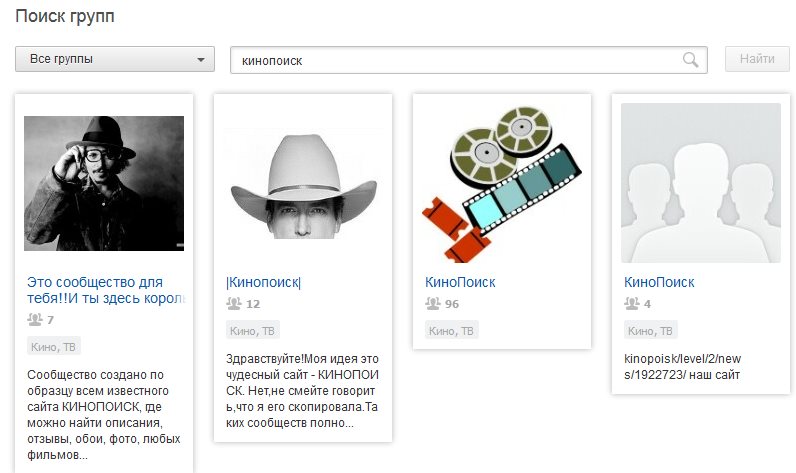Open the "|Кинопоиск|" group link
Image resolution: width=796 pixels, height=473 pixels.
coord(263,282)
